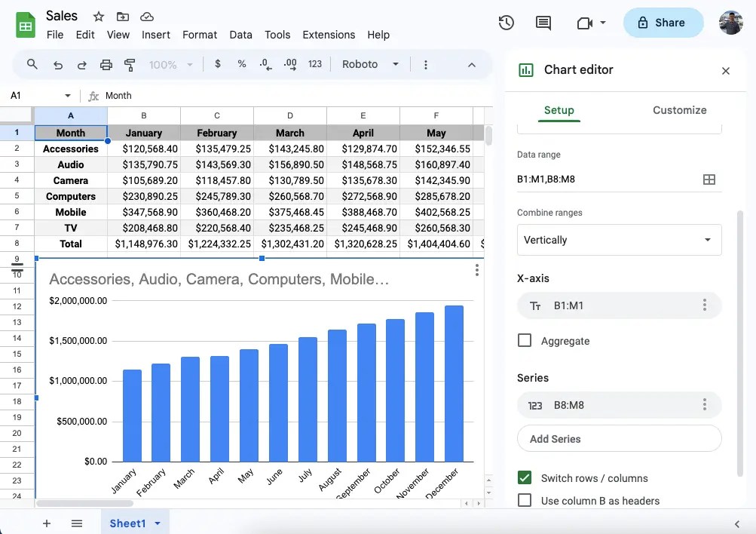This screenshot has width=756, height=534.
Task: Click the Share button
Action: click(x=663, y=23)
